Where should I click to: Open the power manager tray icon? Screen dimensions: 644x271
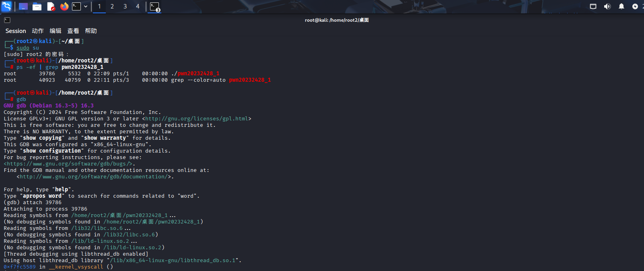(x=635, y=6)
